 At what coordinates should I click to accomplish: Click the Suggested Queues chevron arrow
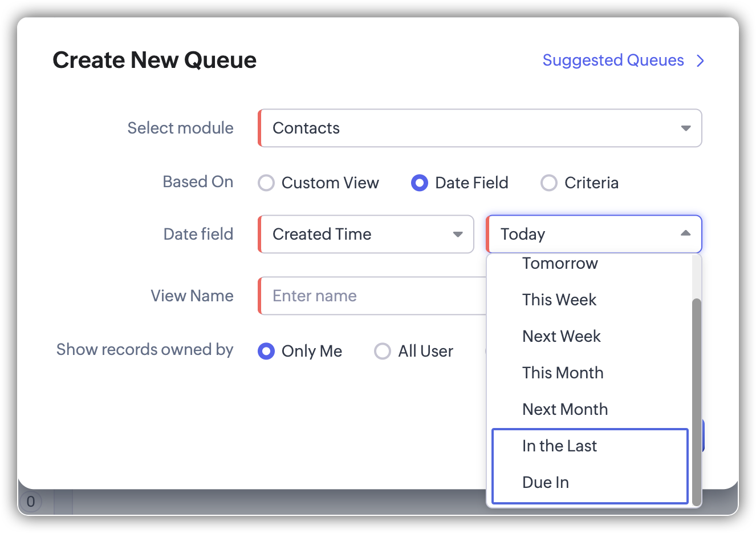click(x=701, y=61)
